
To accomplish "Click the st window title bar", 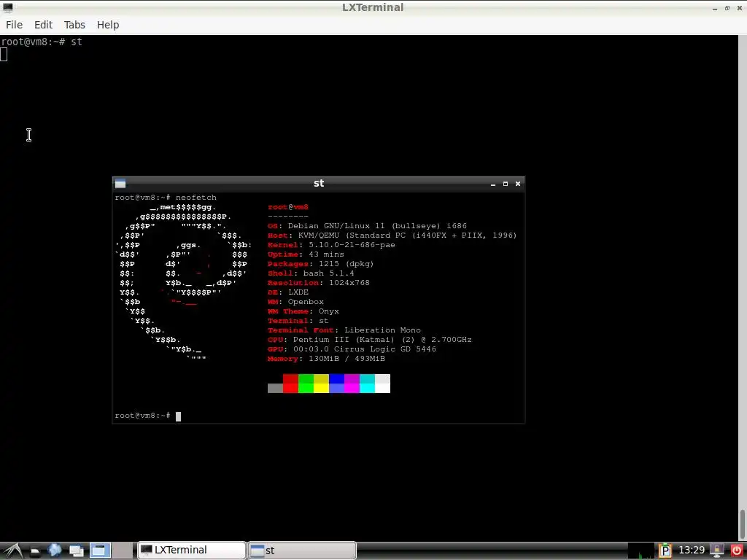I will point(319,183).
